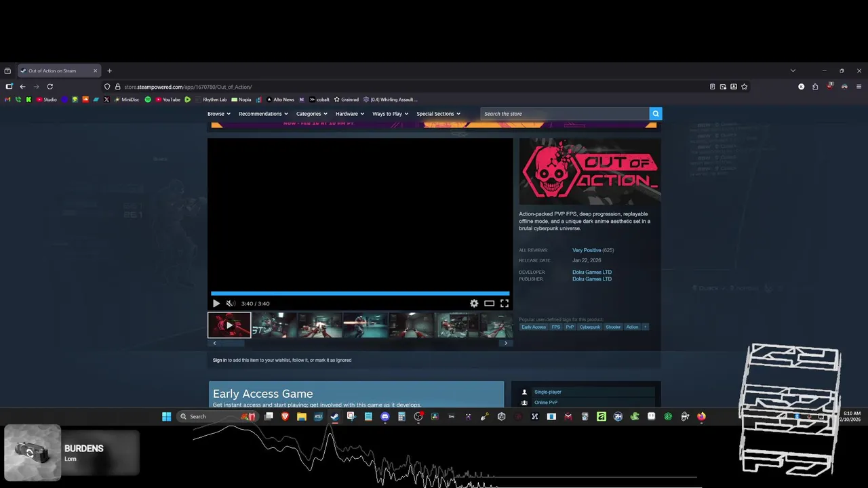
Task: Click the PvP tag
Action: click(570, 327)
